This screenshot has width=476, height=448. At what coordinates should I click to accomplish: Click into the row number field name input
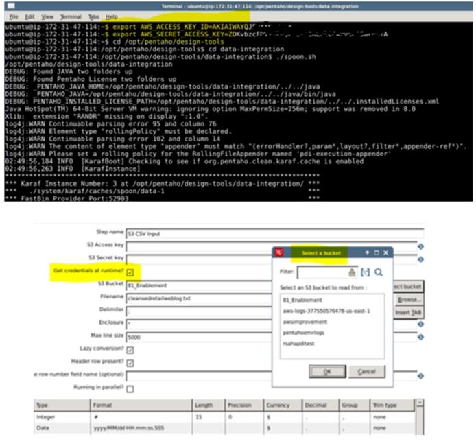click(199, 376)
